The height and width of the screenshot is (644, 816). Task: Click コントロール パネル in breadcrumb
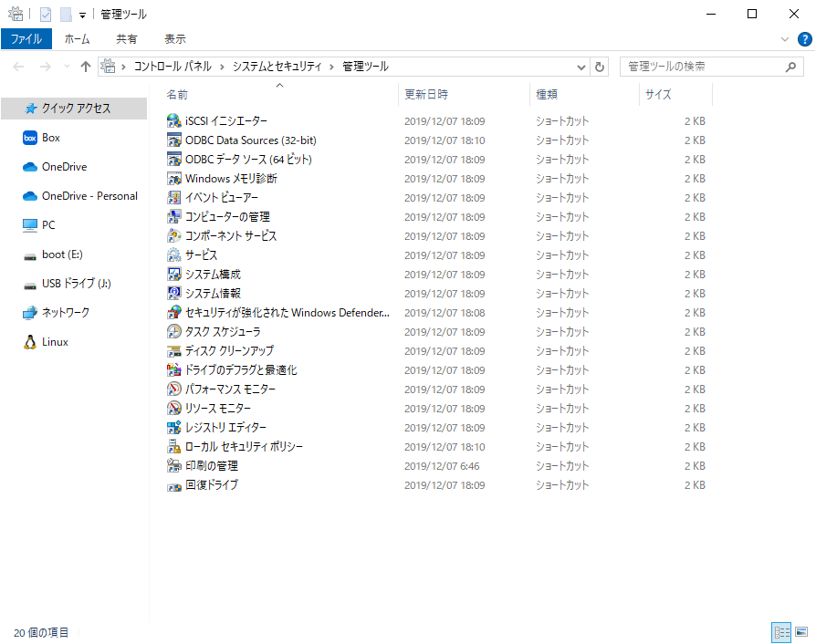(x=173, y=67)
